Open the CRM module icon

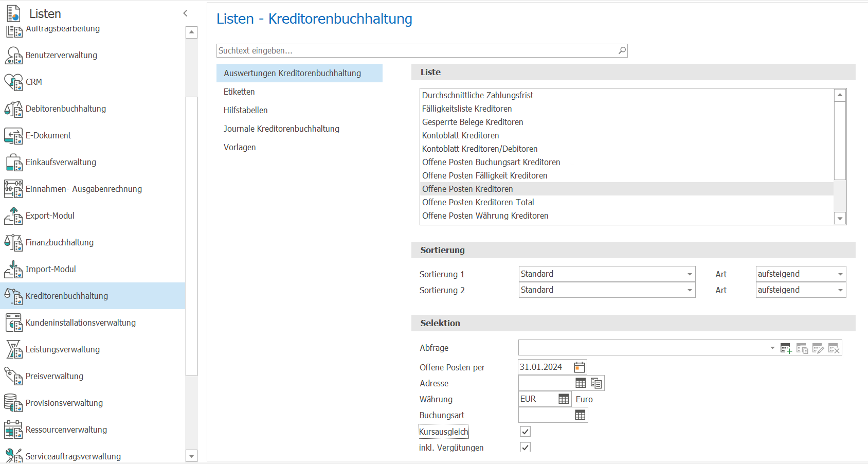tap(13, 82)
